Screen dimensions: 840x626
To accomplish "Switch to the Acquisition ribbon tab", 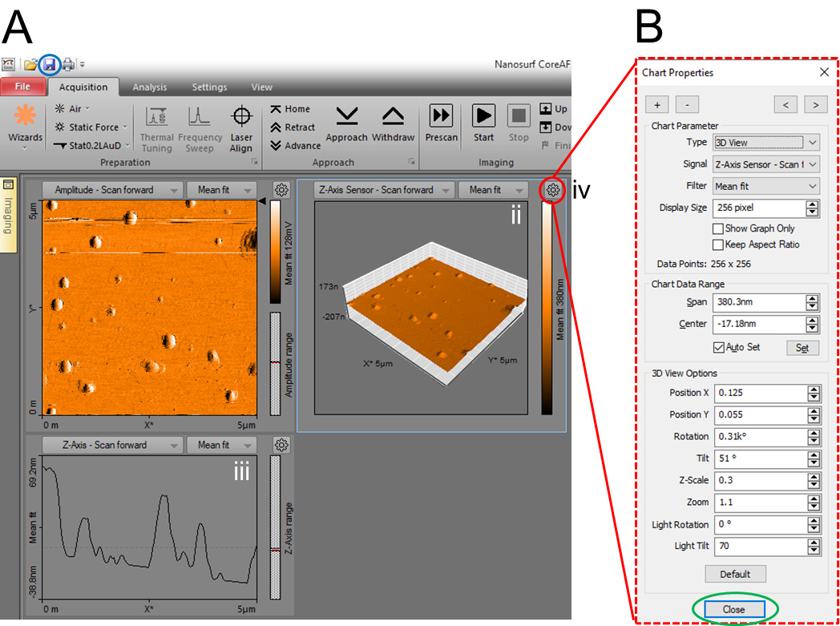I will pyautogui.click(x=83, y=87).
